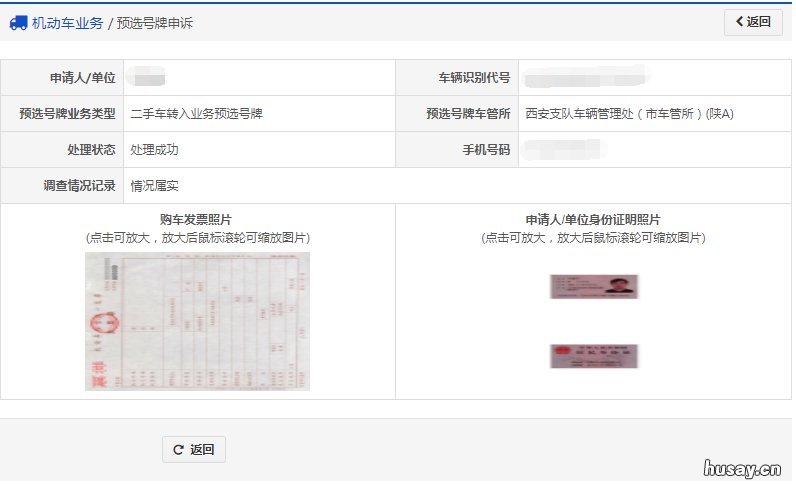The image size is (796, 486).
Task: Enlarge the lower ID card back photo
Action: 594,356
